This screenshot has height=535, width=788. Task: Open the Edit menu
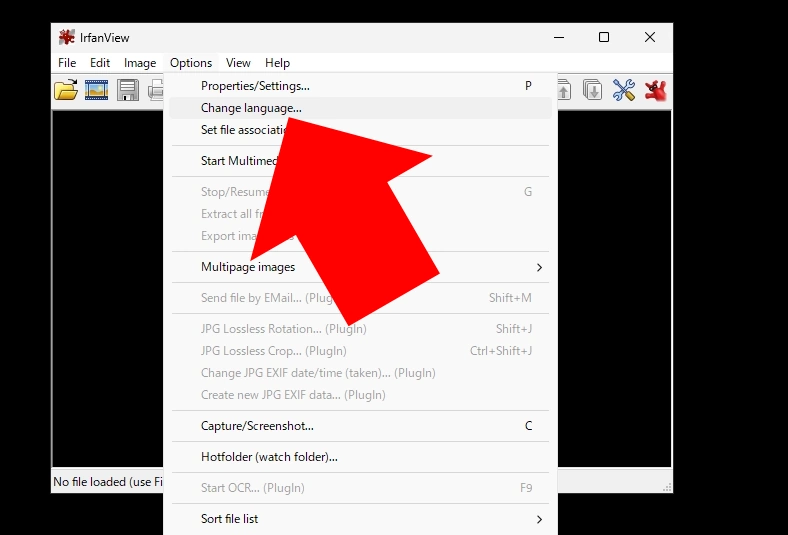100,63
